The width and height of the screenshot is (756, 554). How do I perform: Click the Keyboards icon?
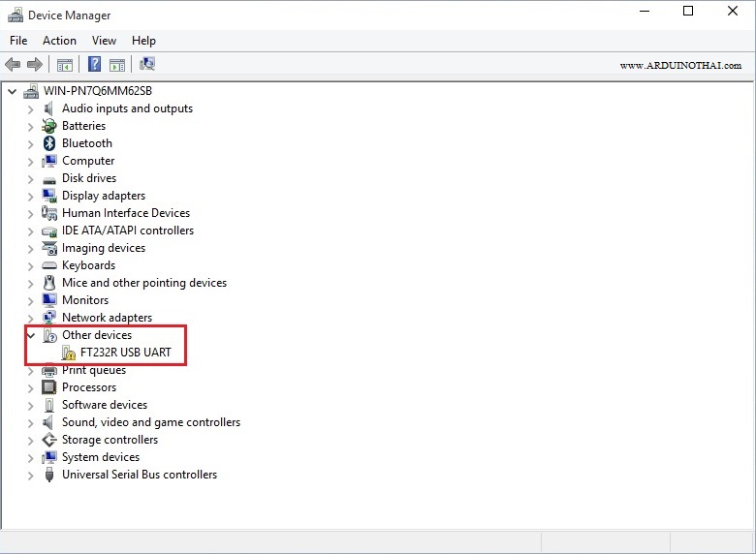click(x=49, y=265)
